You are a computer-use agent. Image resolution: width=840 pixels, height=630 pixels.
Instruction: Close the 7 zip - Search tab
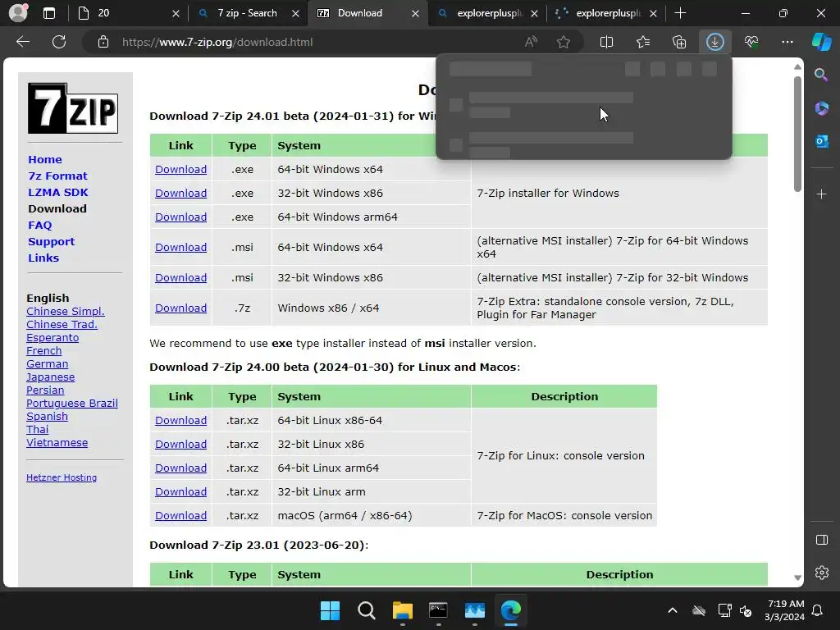pos(295,13)
